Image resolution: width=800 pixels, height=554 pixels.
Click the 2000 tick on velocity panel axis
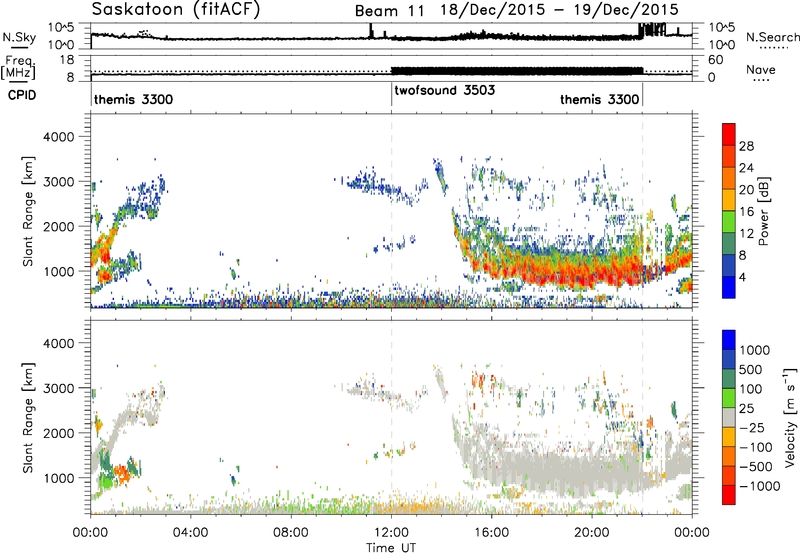point(59,433)
